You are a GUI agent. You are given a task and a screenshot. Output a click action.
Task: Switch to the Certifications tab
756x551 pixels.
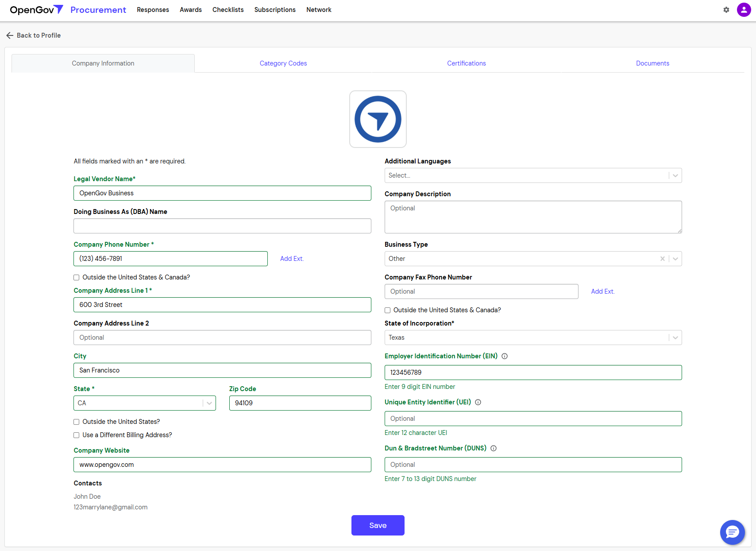point(467,63)
